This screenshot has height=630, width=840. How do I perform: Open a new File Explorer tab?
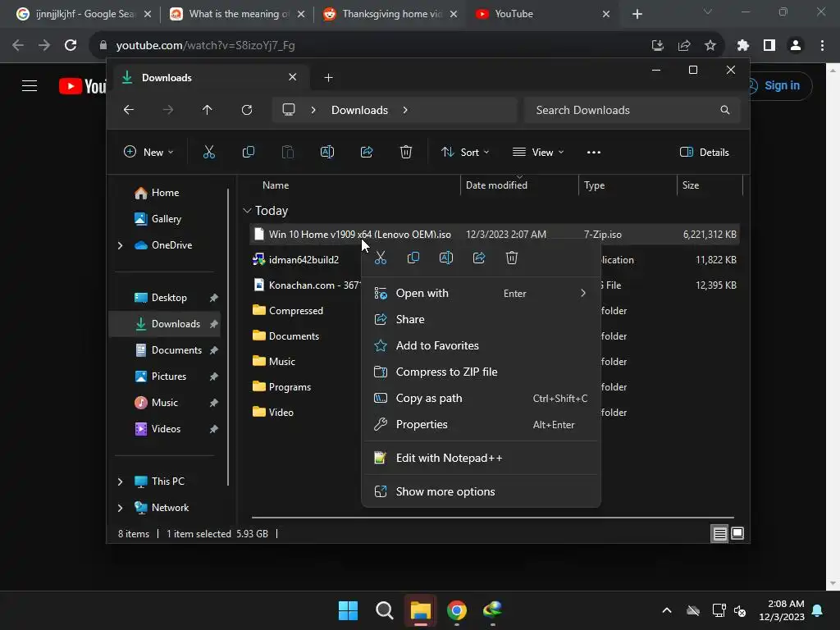point(328,78)
